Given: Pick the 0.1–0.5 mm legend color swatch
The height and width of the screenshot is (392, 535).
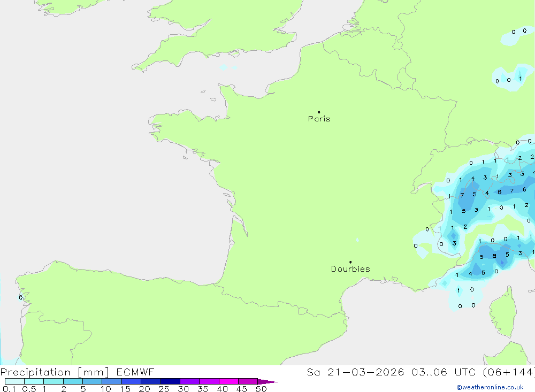Looking at the screenshot, I should pos(14,381).
